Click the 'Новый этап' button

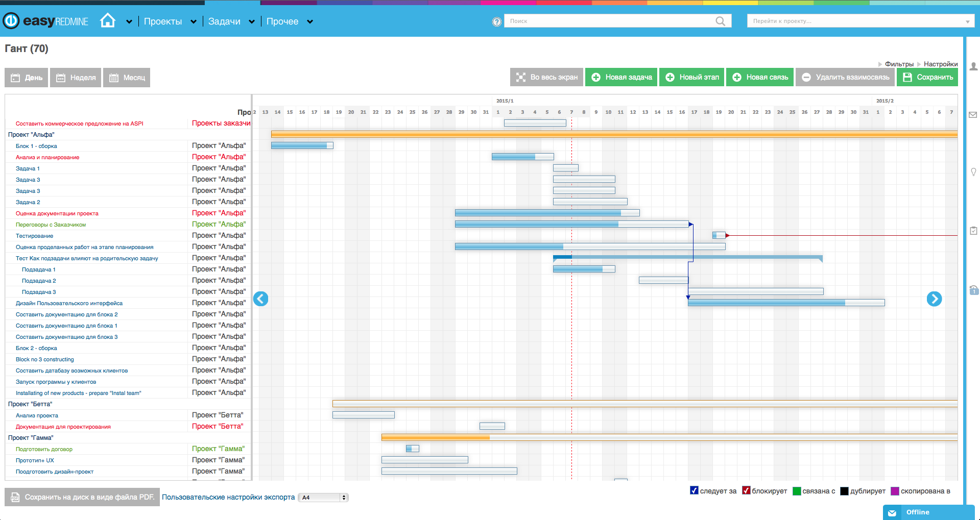691,77
